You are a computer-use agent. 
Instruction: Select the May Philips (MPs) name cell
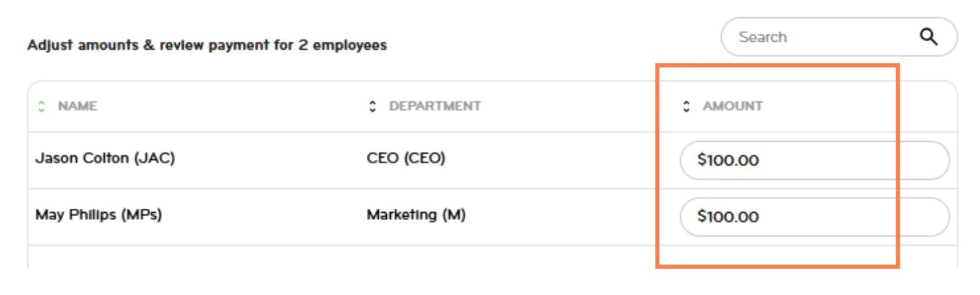(x=99, y=215)
